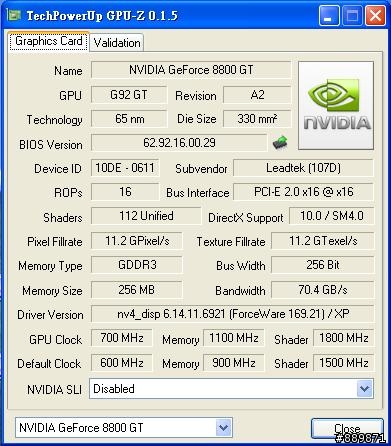Click the Subvendor field Leadtek (107D)

coord(303,168)
